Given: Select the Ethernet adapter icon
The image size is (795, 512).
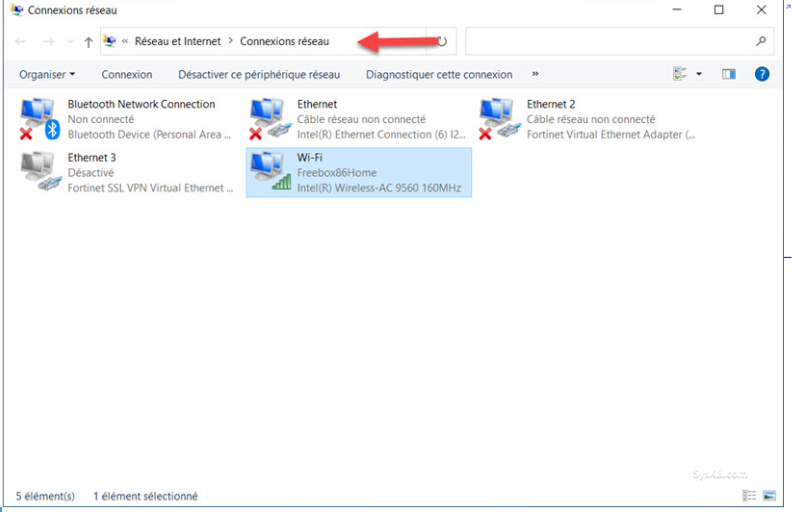Looking at the screenshot, I should pyautogui.click(x=268, y=119).
